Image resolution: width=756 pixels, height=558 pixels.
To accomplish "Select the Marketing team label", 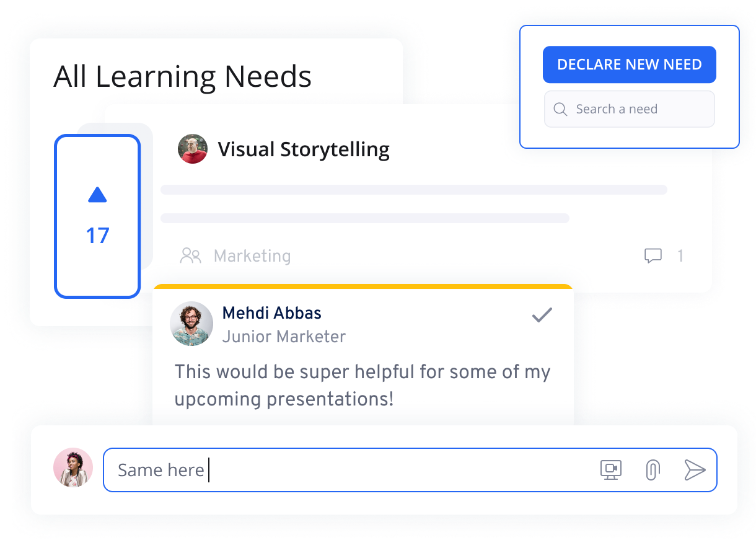I will [x=252, y=255].
